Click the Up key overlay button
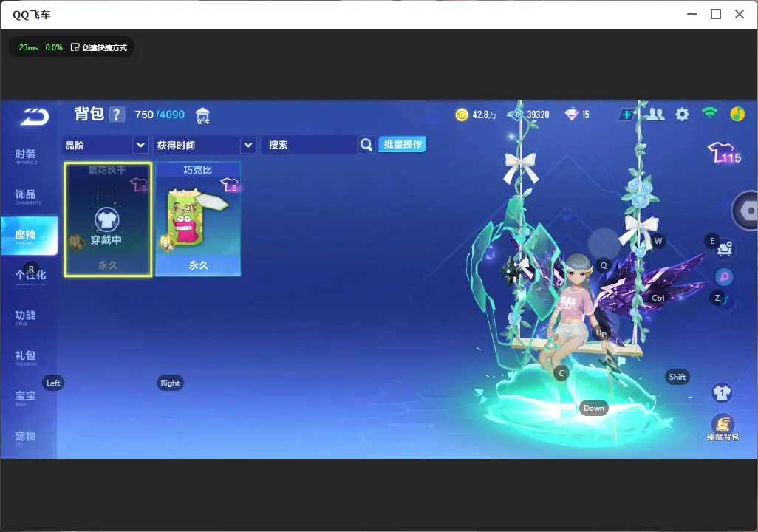Screen dimensions: 758x532 pos(601,332)
